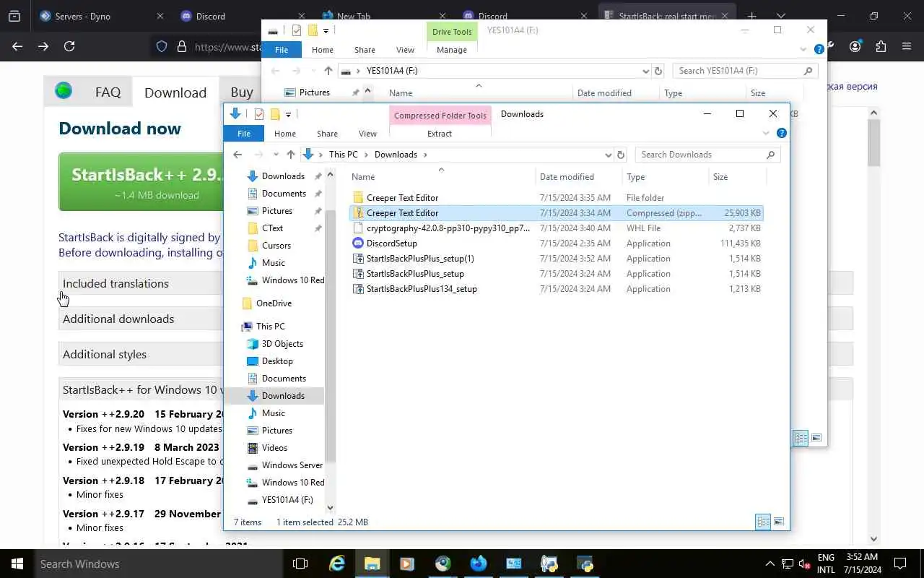Expand This PC breadcrumb arrow

pos(366,155)
